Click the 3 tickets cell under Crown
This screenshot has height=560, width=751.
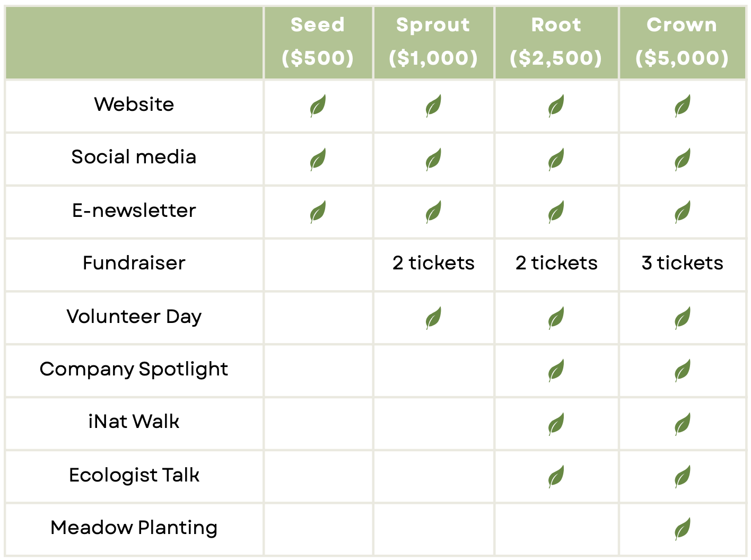pyautogui.click(x=682, y=263)
